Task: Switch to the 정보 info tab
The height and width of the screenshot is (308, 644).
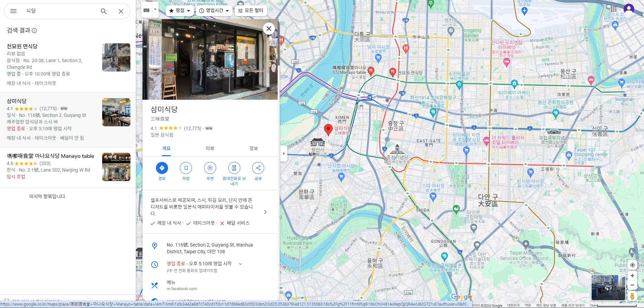Action: pos(254,148)
